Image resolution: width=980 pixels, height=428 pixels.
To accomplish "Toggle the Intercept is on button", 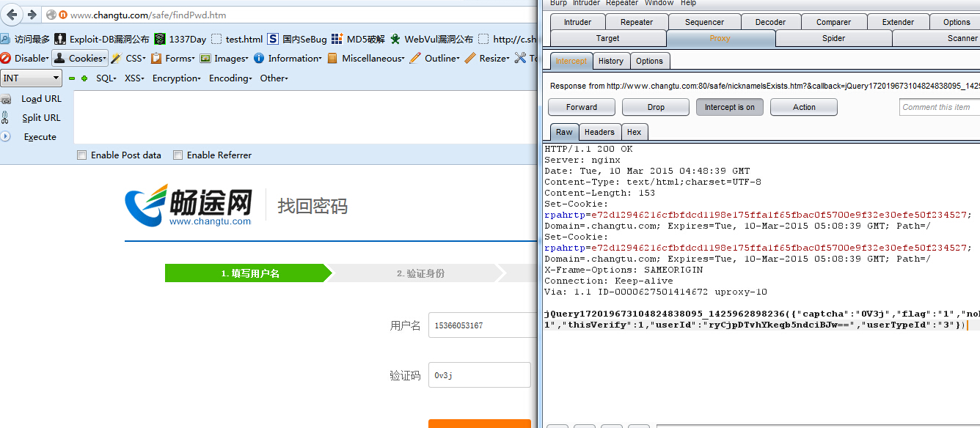I will click(729, 107).
